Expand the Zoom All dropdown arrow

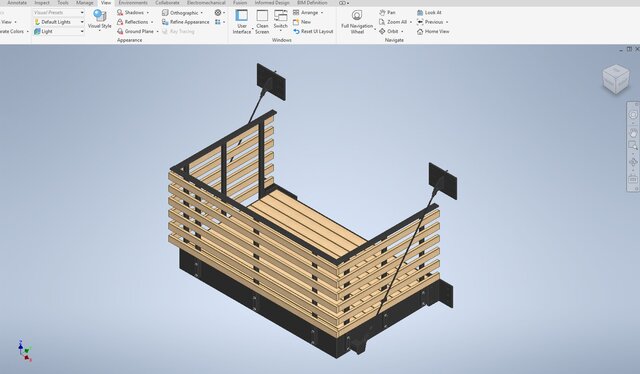pyautogui.click(x=411, y=22)
